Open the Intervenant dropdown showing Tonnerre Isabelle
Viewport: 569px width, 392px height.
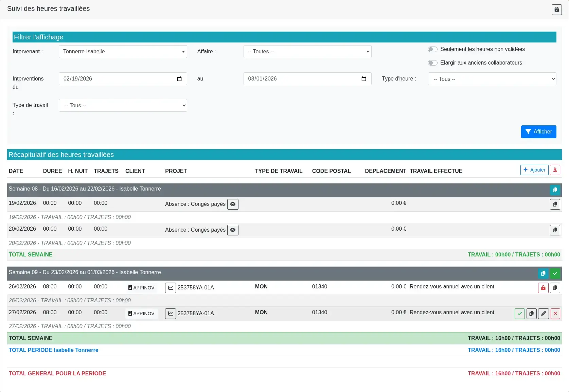[123, 52]
